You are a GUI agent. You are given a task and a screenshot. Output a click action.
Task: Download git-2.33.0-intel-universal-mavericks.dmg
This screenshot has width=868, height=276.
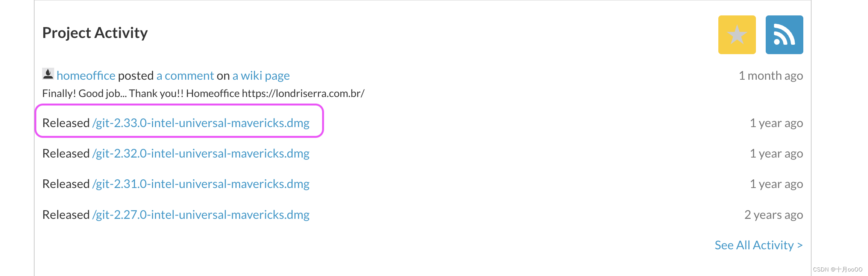[x=201, y=123]
